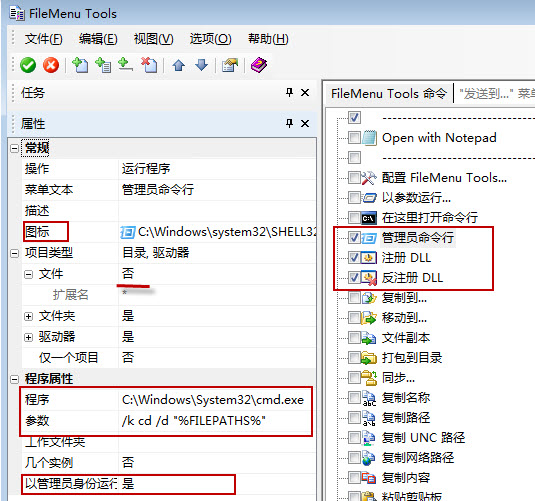
Task: Click the tools icon of 配置 FileMenu Tools
Action: pos(369,178)
